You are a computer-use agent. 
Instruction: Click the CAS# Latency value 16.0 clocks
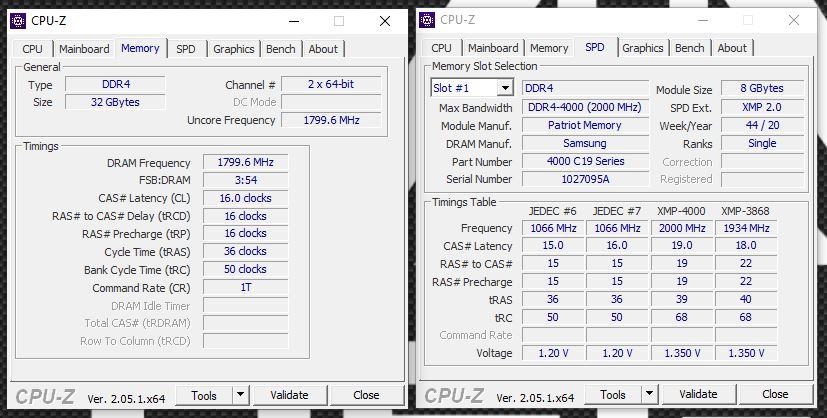pos(245,198)
